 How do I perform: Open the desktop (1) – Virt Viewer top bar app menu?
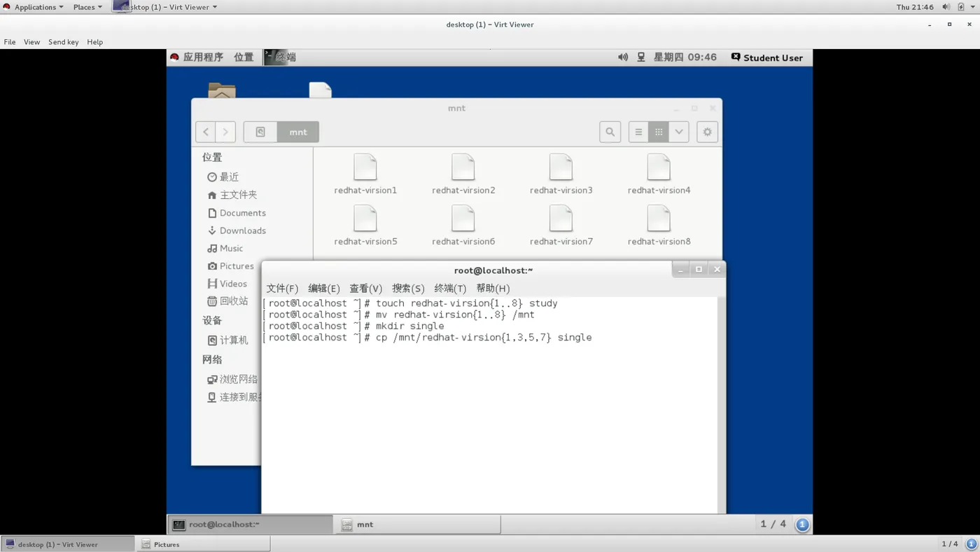click(x=165, y=7)
